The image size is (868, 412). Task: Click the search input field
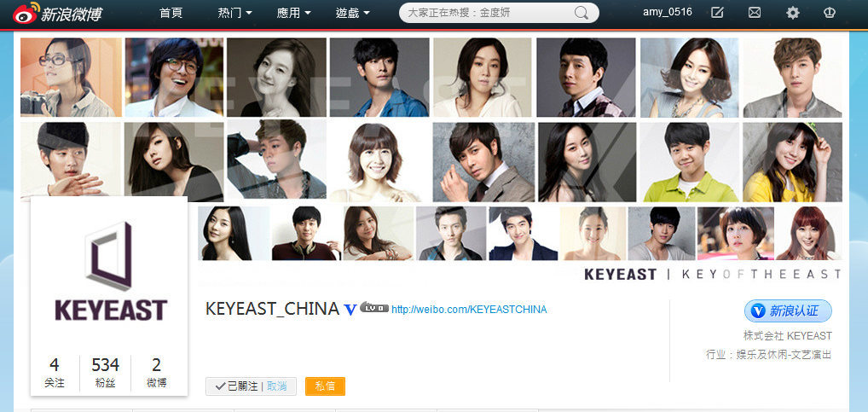pyautogui.click(x=487, y=13)
